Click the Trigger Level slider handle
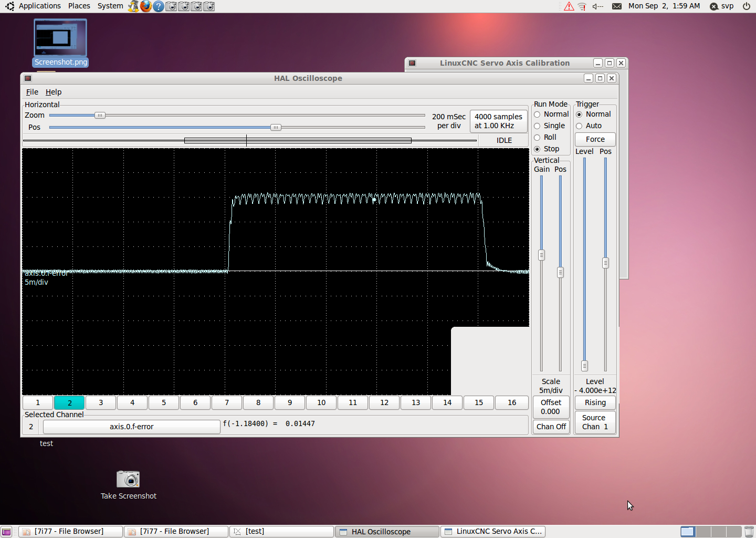 point(585,366)
